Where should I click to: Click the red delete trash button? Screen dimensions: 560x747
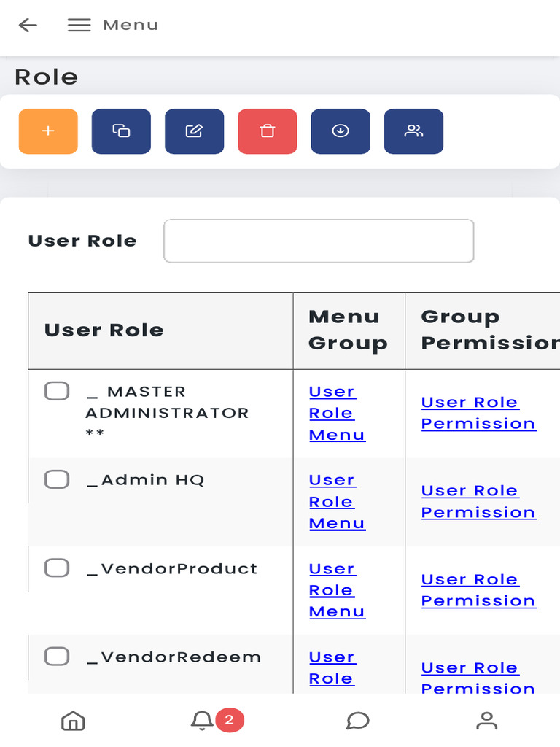268,131
